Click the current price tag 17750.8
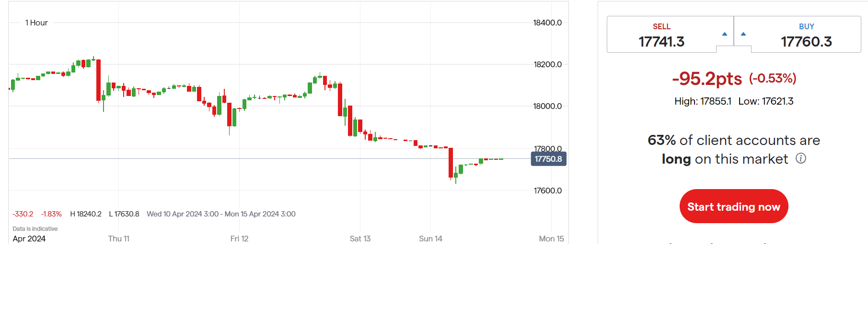868x311 pixels. [548, 159]
